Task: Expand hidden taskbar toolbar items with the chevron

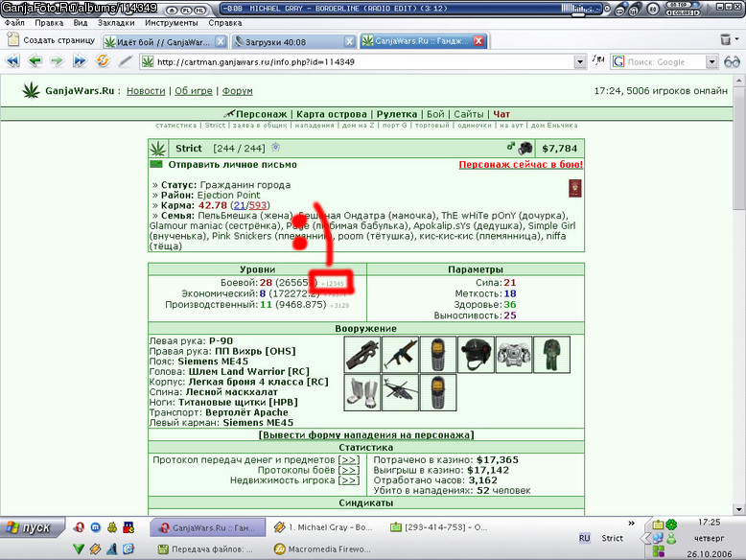Action: pyautogui.click(x=631, y=523)
